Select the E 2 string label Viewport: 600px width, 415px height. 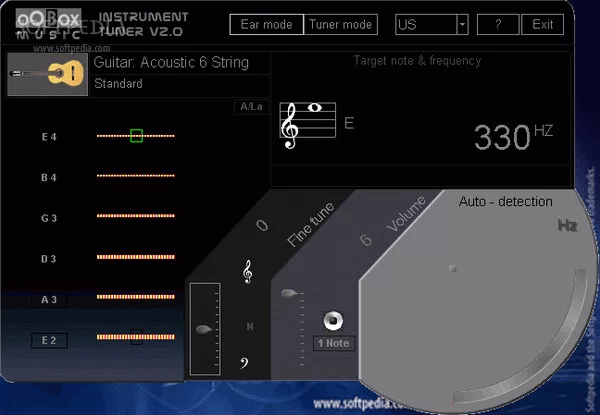[49, 340]
